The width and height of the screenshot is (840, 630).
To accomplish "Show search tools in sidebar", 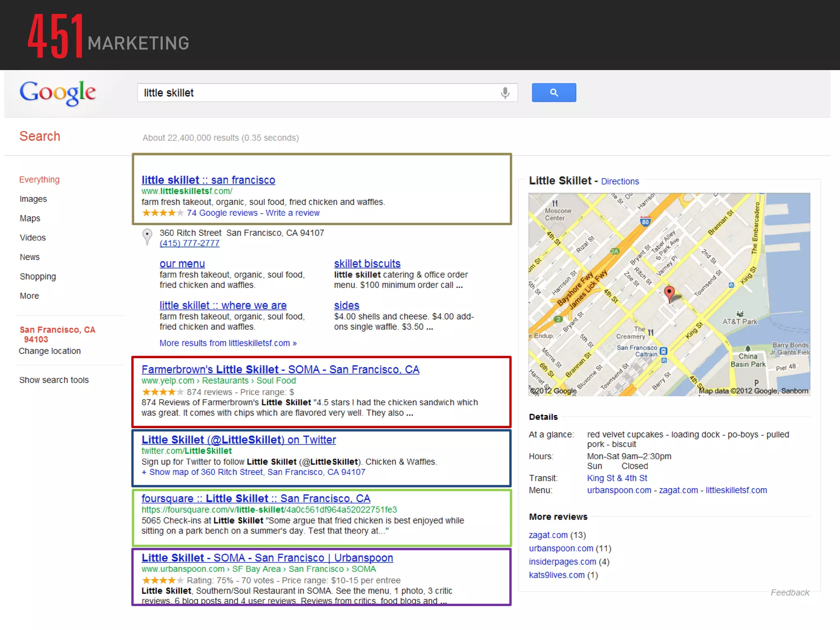I will 54,380.
